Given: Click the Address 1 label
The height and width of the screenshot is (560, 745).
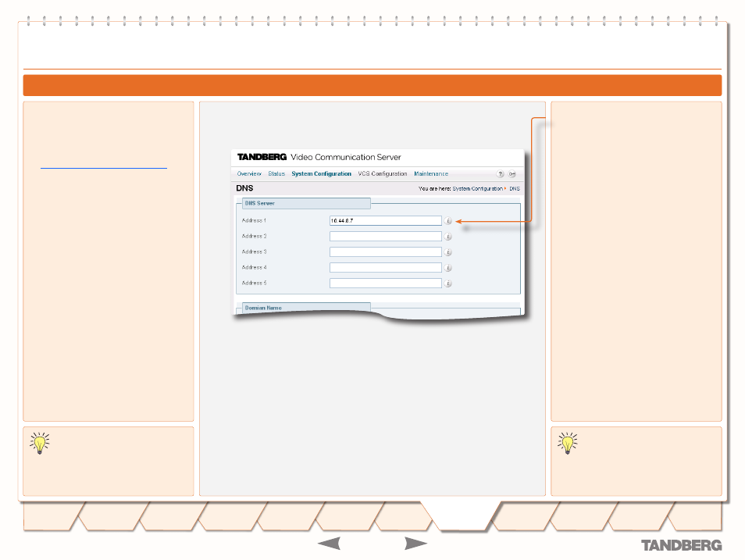Looking at the screenshot, I should (x=255, y=220).
